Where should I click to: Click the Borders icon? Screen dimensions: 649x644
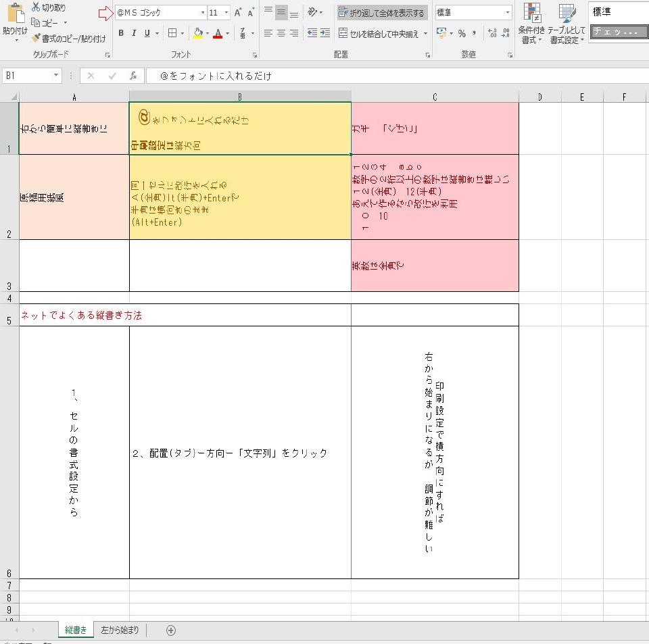tap(172, 33)
